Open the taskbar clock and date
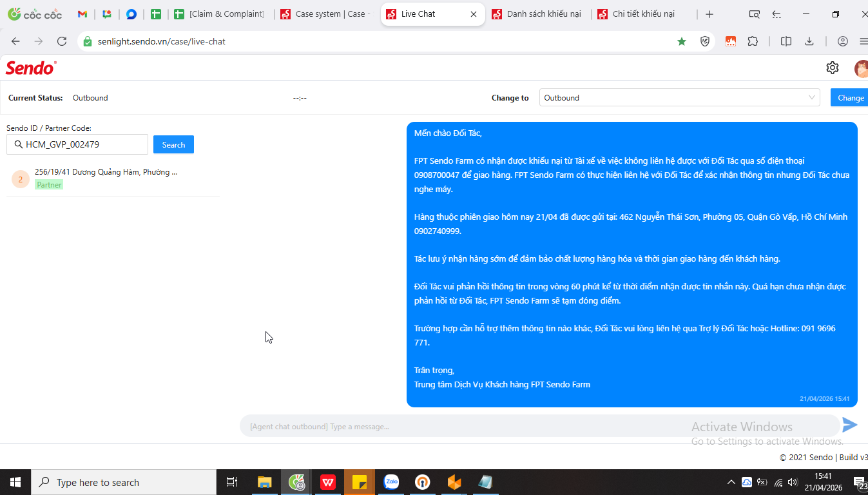The image size is (868, 495). pos(823,482)
